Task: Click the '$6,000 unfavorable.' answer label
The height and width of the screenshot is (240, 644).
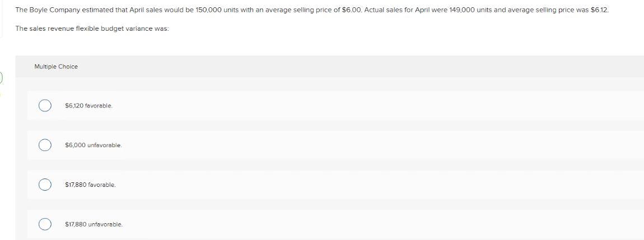Action: [93, 145]
